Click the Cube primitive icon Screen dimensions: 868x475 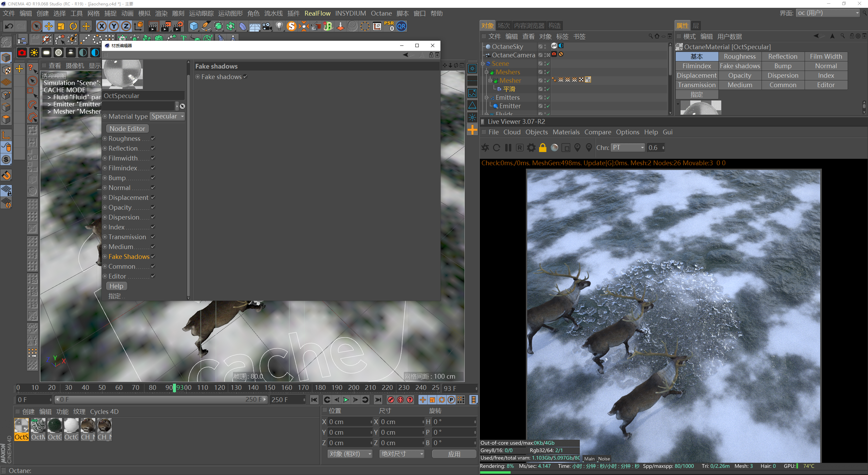coord(194,26)
